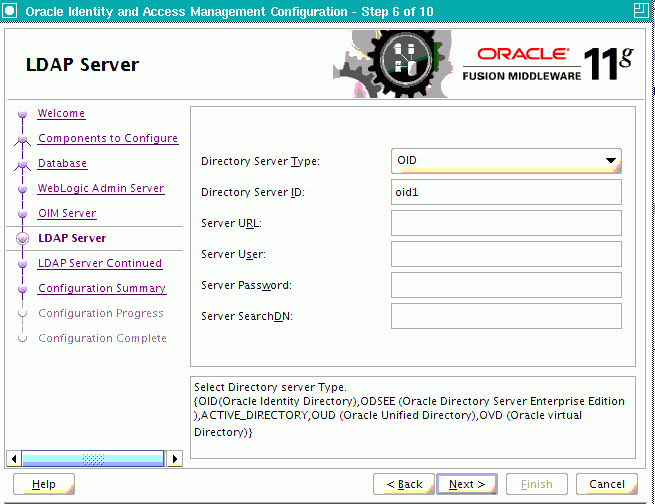The image size is (655, 504).
Task: Click the Directory Server ID field
Action: pyautogui.click(x=506, y=192)
